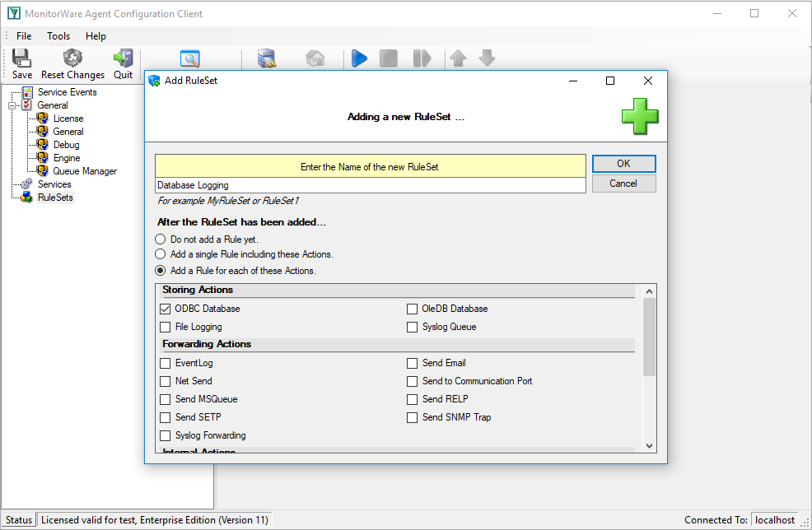Tick the Send Email checkbox
Screen dimensions: 812x530
pyautogui.click(x=413, y=363)
